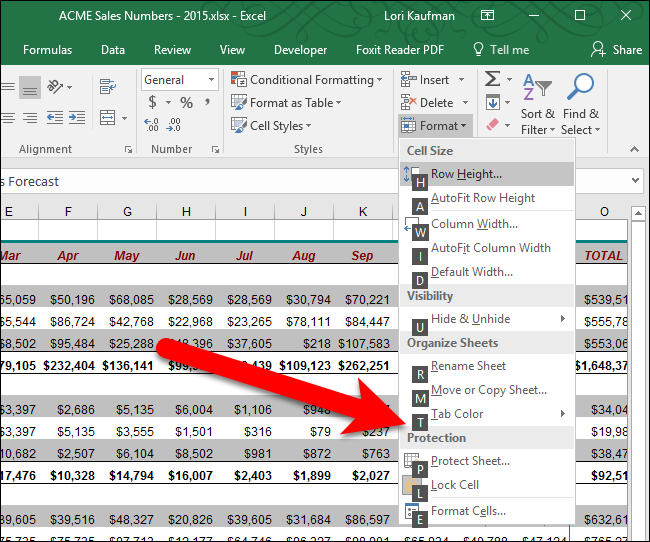Click the Fill down arrow icon
The image size is (650, 542).
pos(492,103)
